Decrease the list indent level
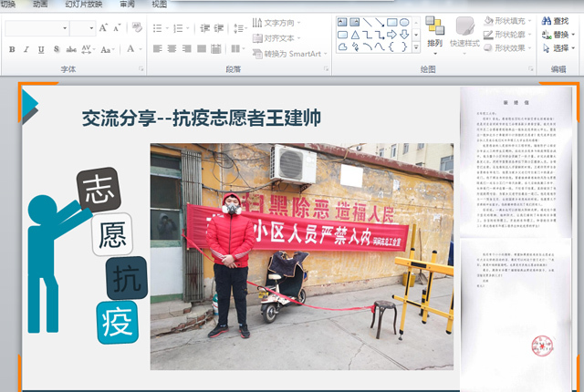This screenshot has width=584, height=392. 204,28
